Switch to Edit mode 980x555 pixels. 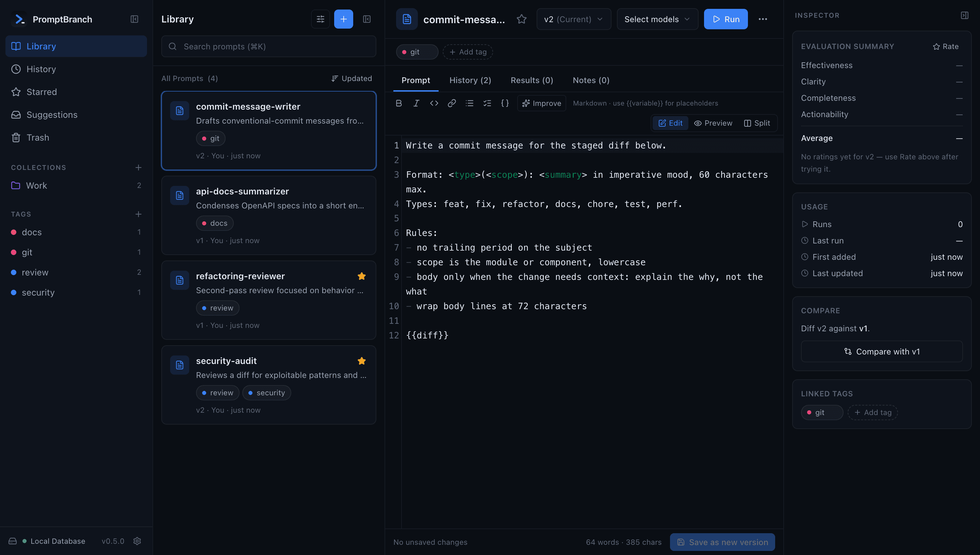coord(670,123)
